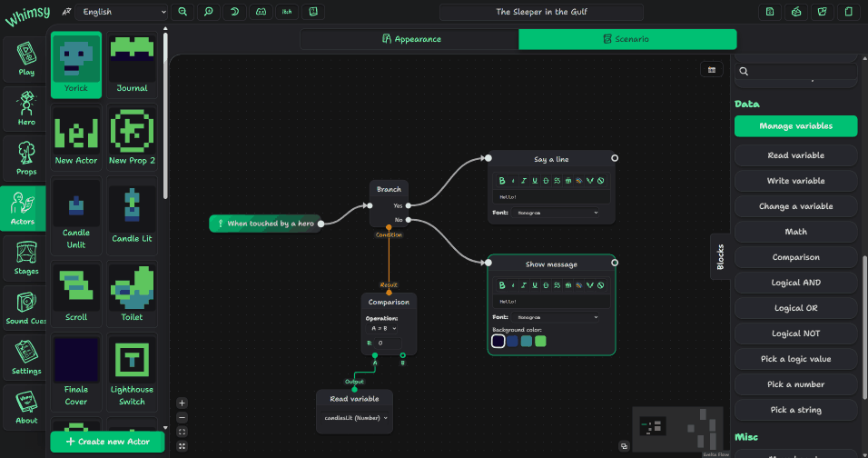The image size is (868, 458).
Task: Open the Stages section in sidebar
Action: [x=26, y=259]
